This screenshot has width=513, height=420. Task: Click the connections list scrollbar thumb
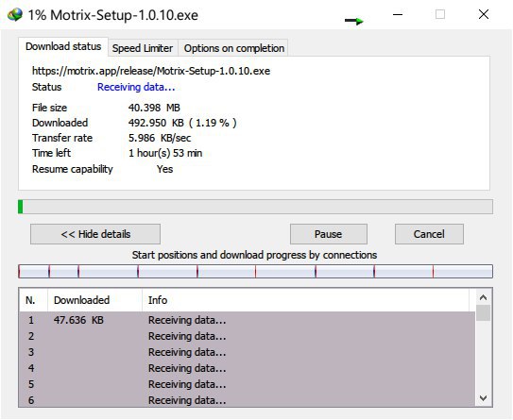[x=483, y=313]
